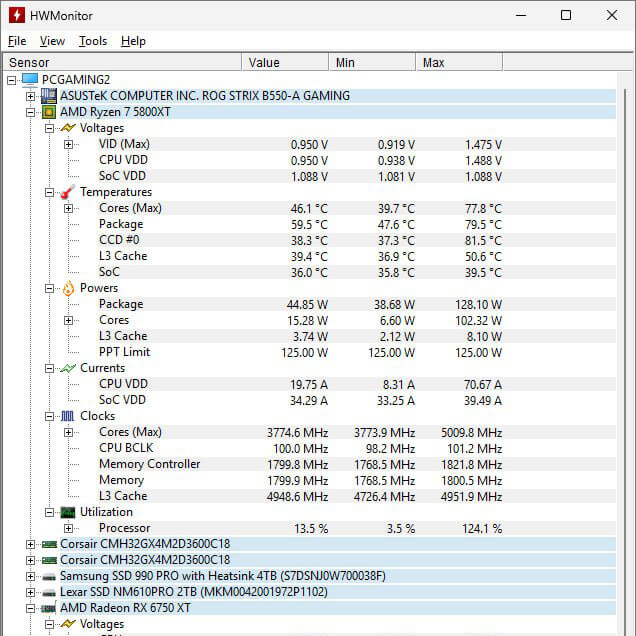Expand the Lexar SSD NM610PRO node
The image size is (636, 636).
(x=30, y=593)
